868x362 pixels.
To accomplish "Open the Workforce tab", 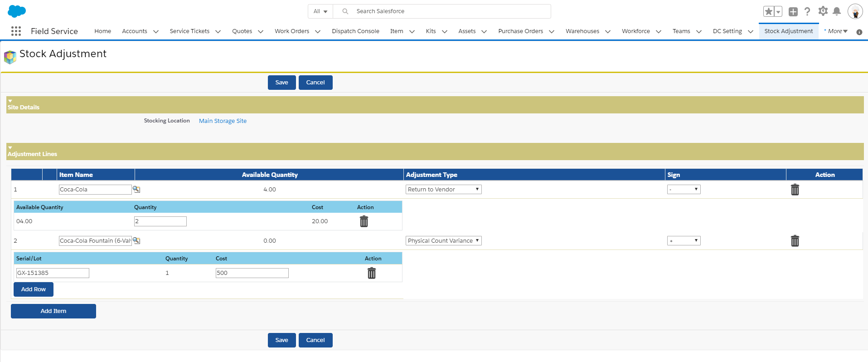I will 636,31.
